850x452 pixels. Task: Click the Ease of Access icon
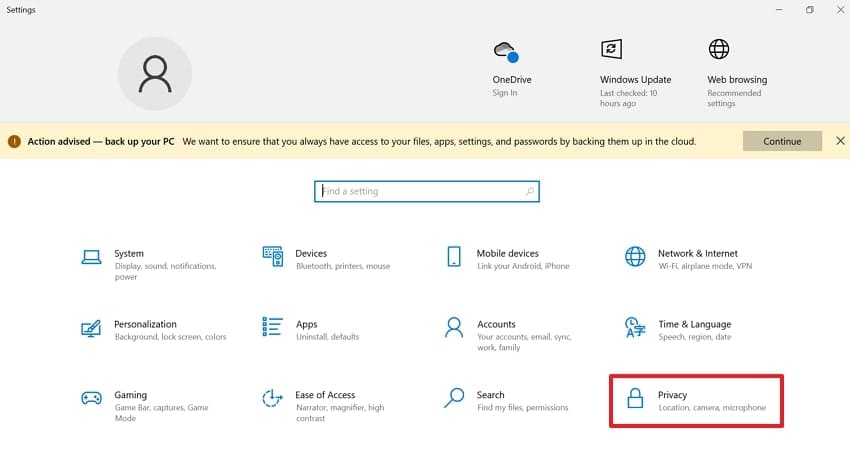click(x=272, y=398)
